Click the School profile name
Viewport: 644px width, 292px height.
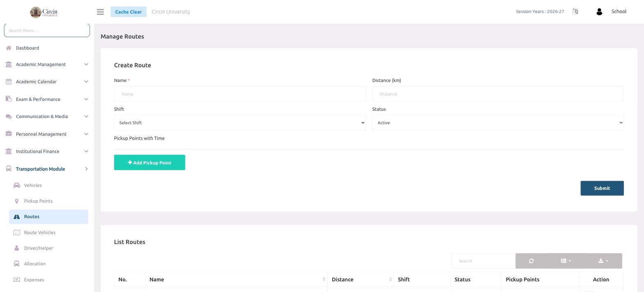pyautogui.click(x=619, y=11)
